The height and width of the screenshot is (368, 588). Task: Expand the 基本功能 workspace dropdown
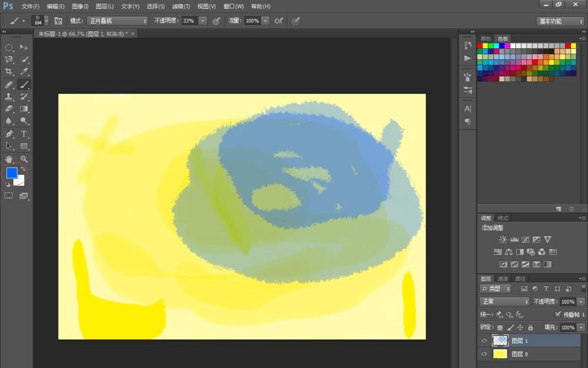[x=560, y=21]
